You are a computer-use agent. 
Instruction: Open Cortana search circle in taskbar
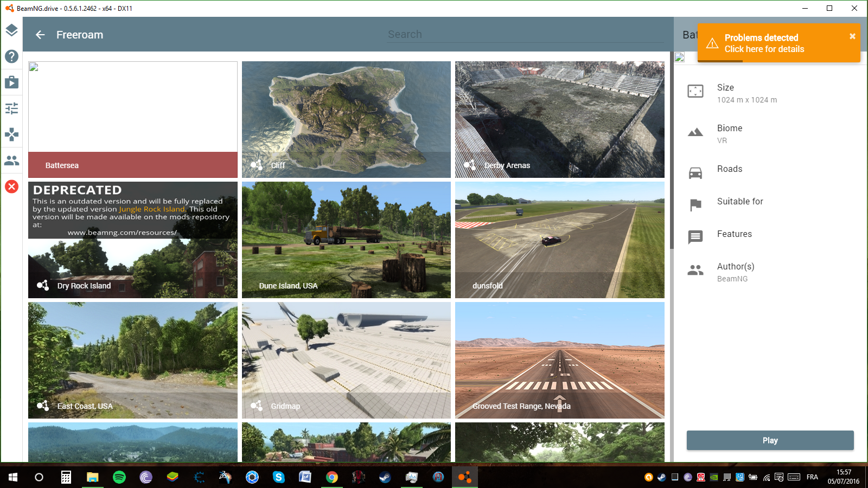(39, 477)
